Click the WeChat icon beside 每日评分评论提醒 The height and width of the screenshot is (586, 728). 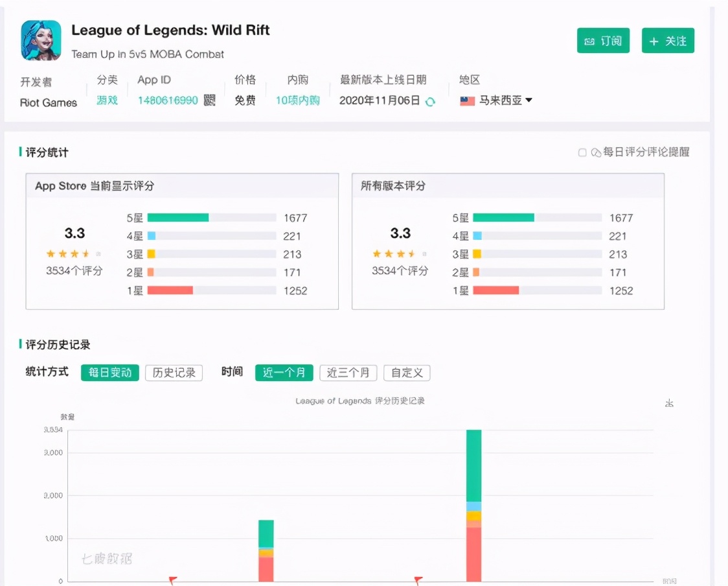point(596,152)
